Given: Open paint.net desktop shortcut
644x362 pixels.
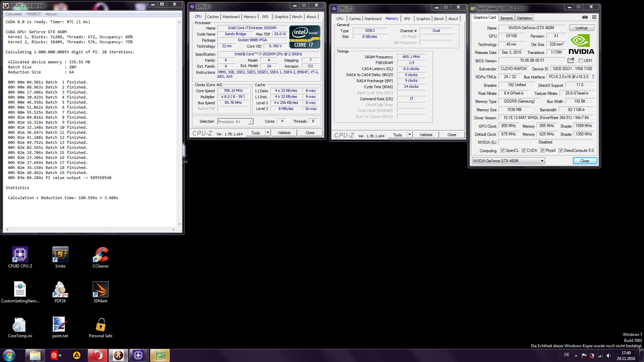Looking at the screenshot, I should click(x=60, y=327).
